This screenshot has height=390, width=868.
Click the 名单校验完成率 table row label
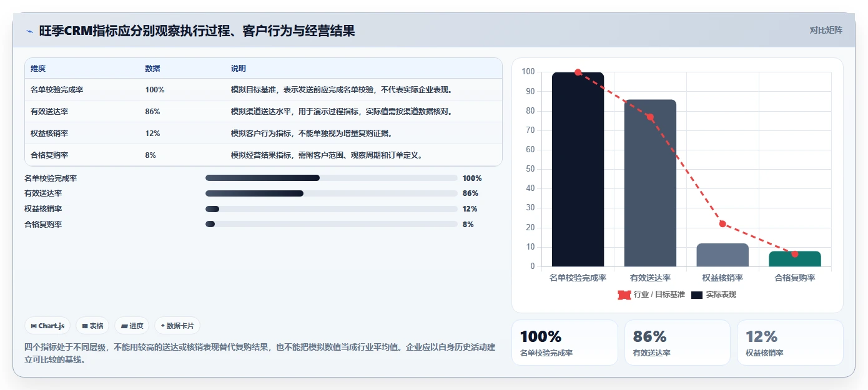[57, 90]
